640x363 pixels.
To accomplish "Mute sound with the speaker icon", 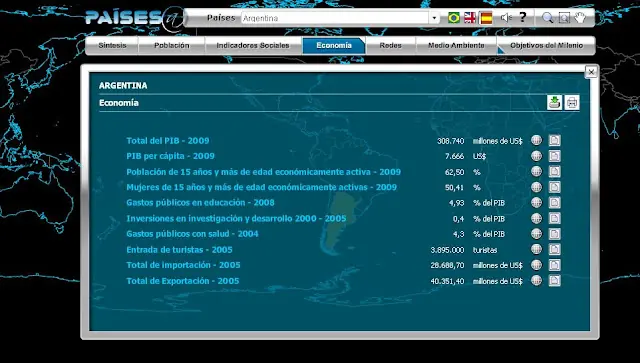I will point(506,18).
